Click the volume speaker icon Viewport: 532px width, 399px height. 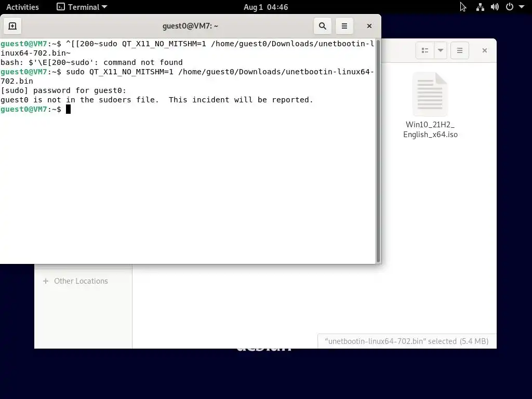coord(495,7)
